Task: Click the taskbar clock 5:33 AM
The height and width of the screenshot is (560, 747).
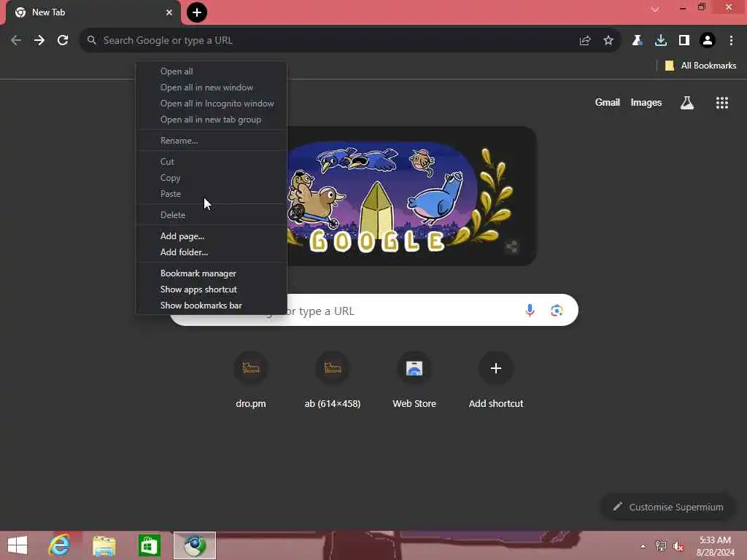Action: coord(715,545)
